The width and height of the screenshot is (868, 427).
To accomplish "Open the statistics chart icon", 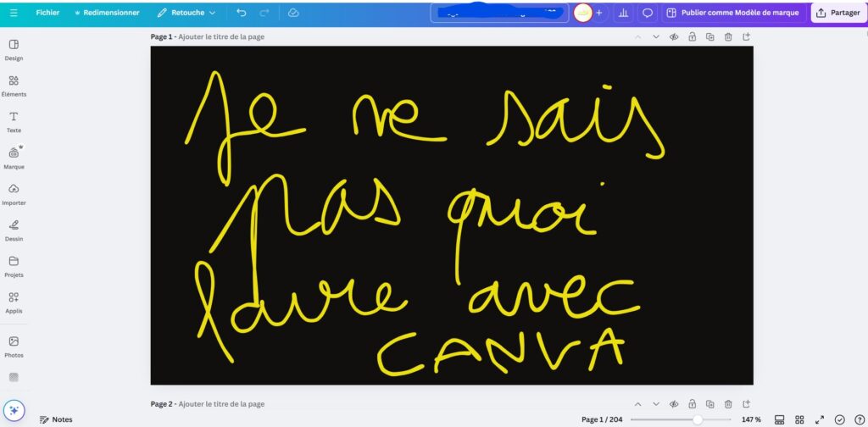I will click(x=623, y=13).
